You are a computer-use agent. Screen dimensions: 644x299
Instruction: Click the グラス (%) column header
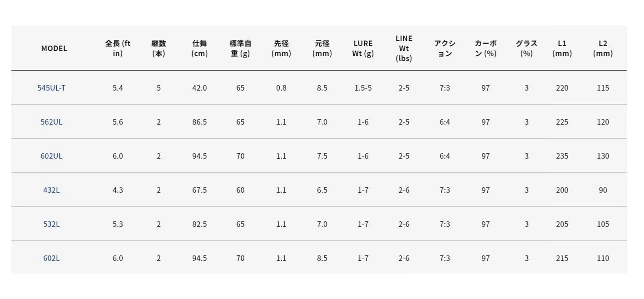526,49
